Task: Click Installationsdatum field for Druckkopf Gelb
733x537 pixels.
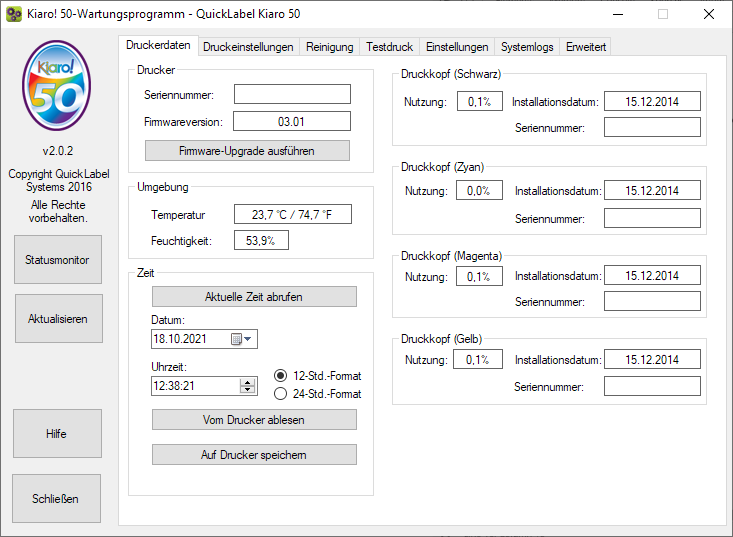Action: [x=652, y=359]
